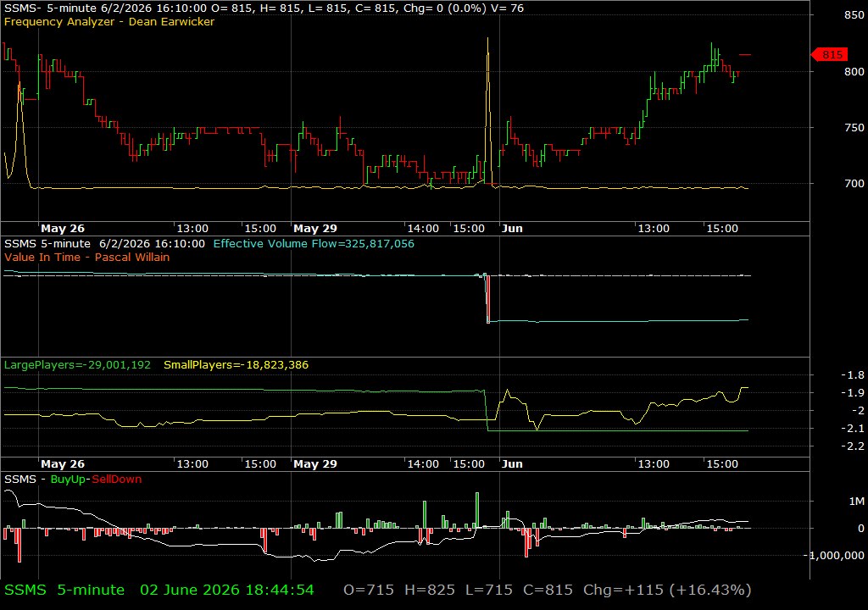Viewport: 868px width, 610px height.
Task: Click the -2.2 value on players axis
Action: 853,446
